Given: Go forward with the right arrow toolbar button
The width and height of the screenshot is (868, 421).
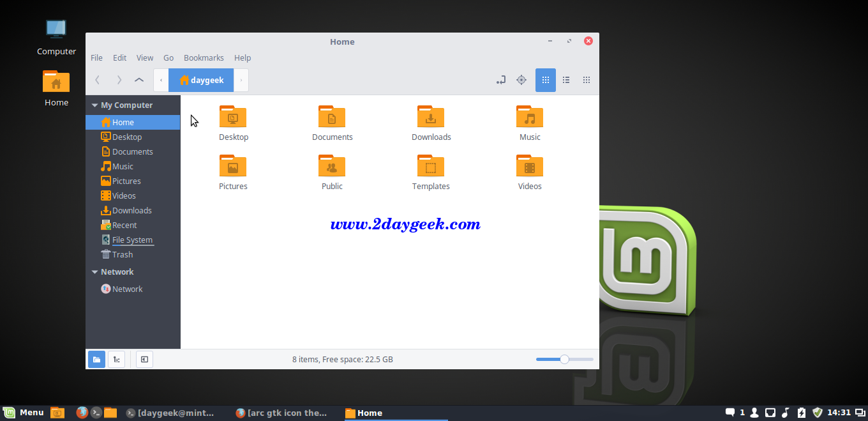Looking at the screenshot, I should tap(119, 80).
